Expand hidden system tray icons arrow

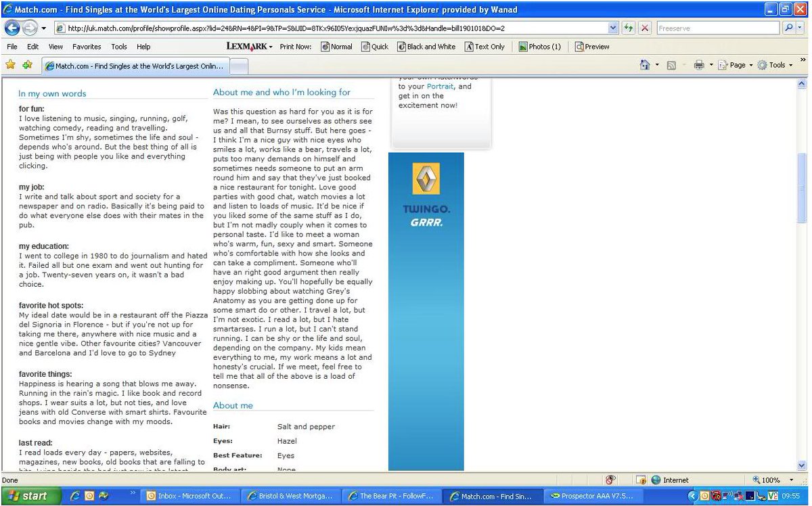(692, 496)
